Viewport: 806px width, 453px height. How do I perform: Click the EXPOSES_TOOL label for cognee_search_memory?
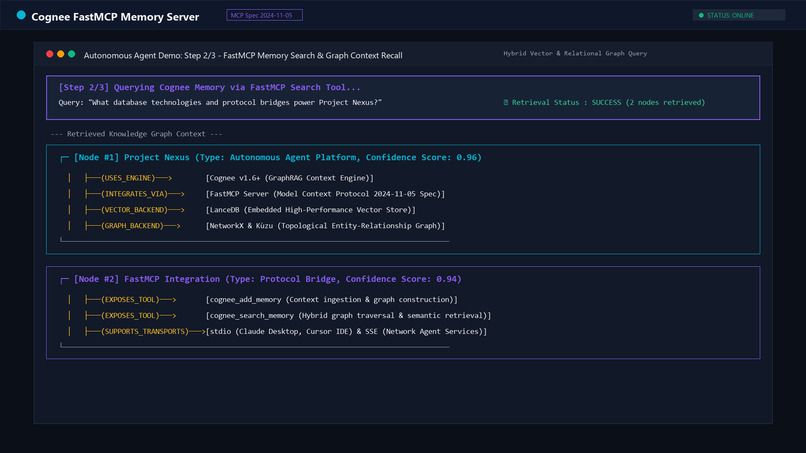pyautogui.click(x=130, y=315)
